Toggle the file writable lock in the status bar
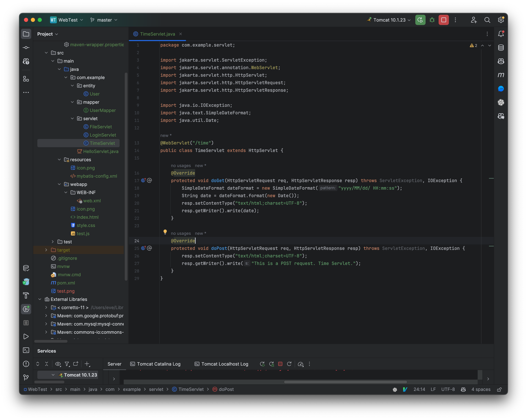The image size is (527, 420). click(x=499, y=389)
